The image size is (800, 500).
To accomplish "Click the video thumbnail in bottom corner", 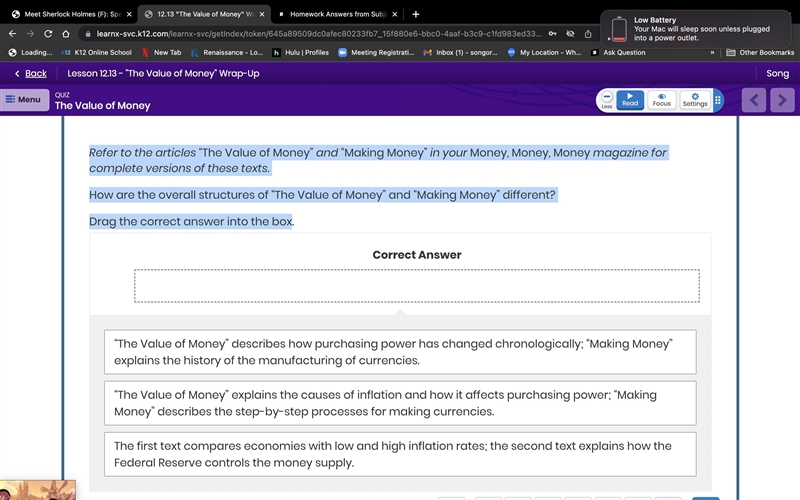I will point(38,490).
